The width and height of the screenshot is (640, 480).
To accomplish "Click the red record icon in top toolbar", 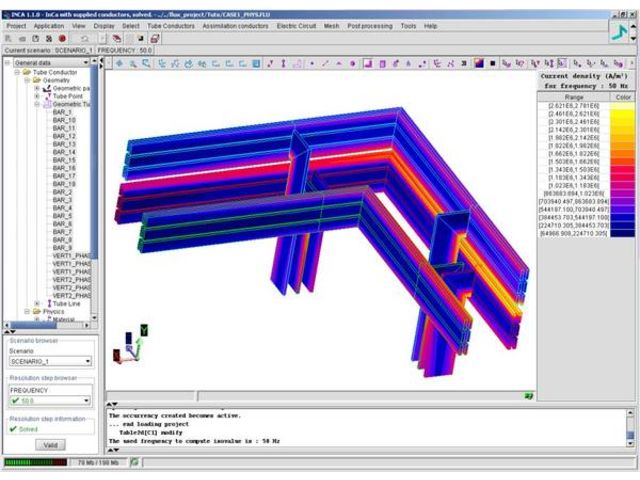I will click(63, 38).
